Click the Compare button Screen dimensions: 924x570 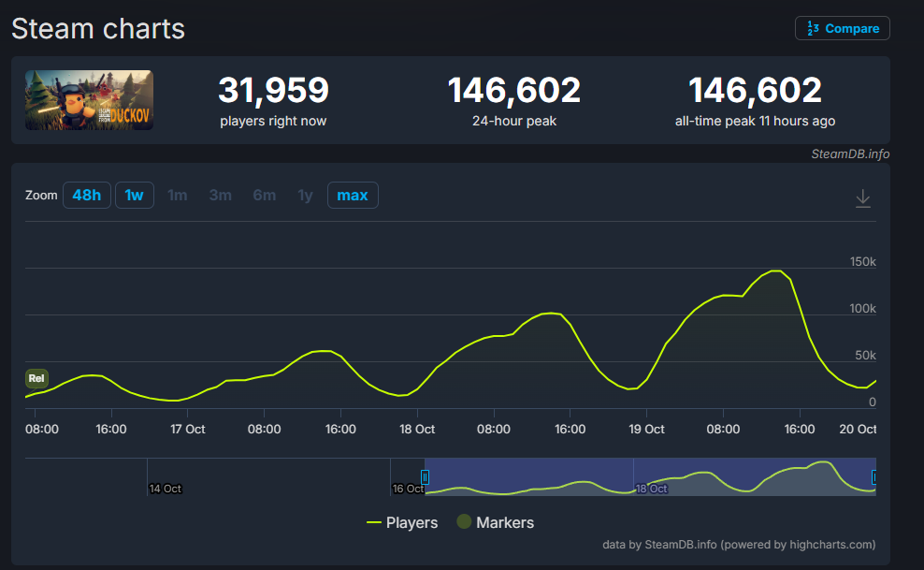tap(842, 28)
